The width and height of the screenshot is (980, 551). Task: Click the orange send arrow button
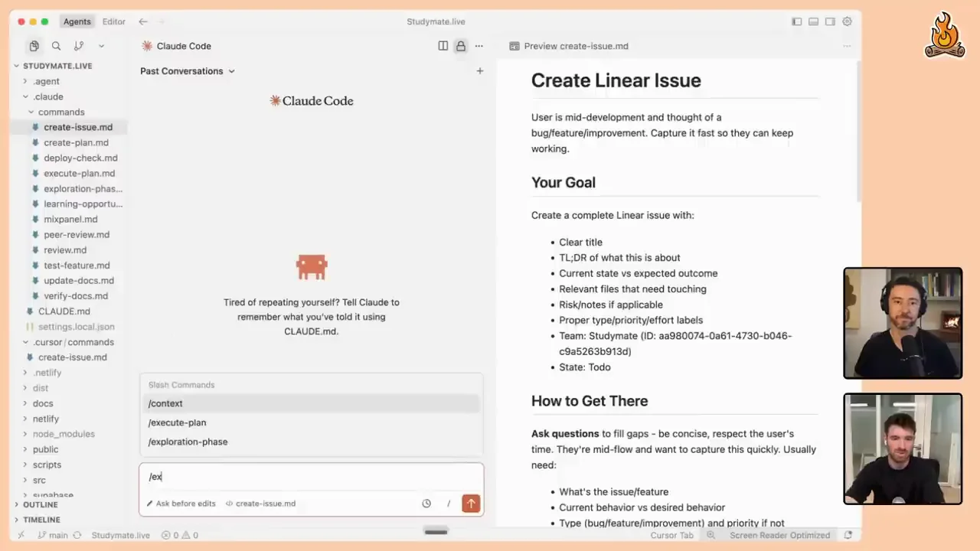point(470,503)
